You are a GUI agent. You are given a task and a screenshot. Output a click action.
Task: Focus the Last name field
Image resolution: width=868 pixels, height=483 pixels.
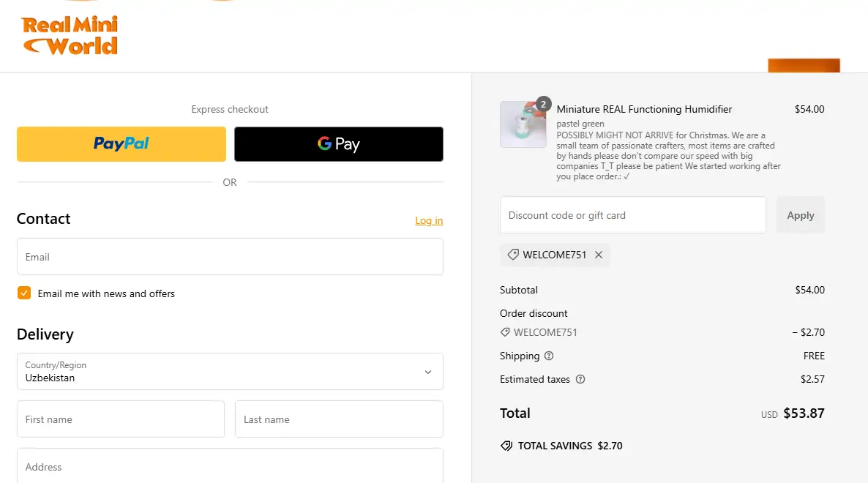[339, 419]
